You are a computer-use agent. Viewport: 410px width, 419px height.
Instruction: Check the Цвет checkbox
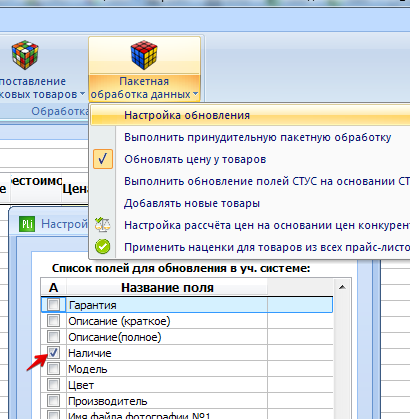point(53,385)
